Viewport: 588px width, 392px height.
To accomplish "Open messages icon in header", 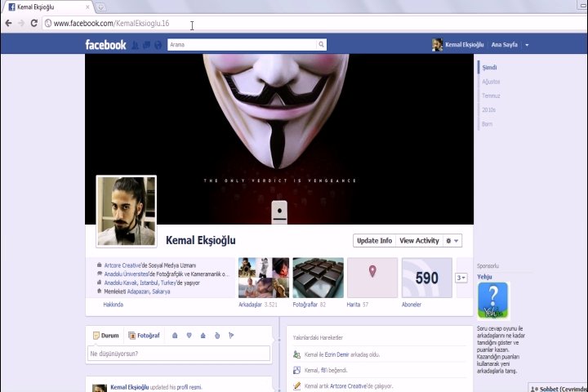I will 147,45.
